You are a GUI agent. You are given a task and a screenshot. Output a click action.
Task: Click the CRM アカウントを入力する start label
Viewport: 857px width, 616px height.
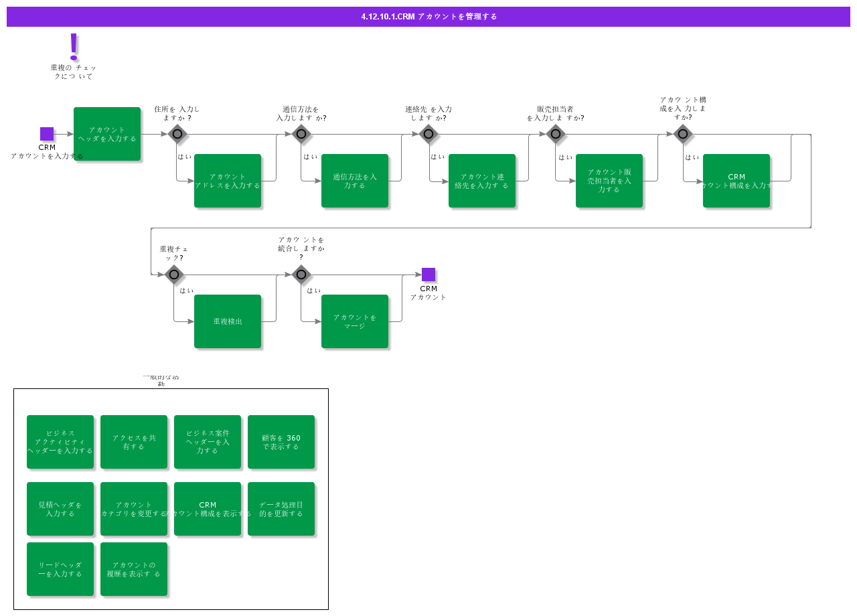click(x=47, y=152)
